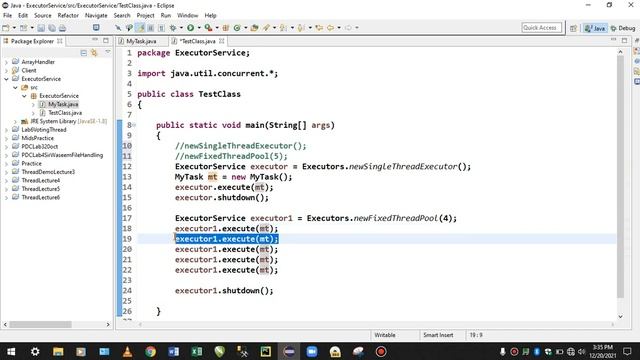The height and width of the screenshot is (360, 640).
Task: Open the Window menu
Action: tap(187, 16)
